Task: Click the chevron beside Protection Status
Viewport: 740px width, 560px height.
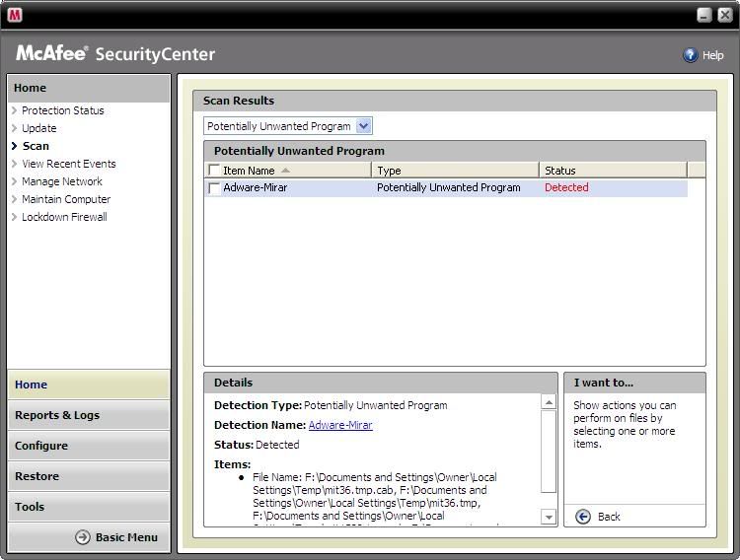Action: coord(14,110)
